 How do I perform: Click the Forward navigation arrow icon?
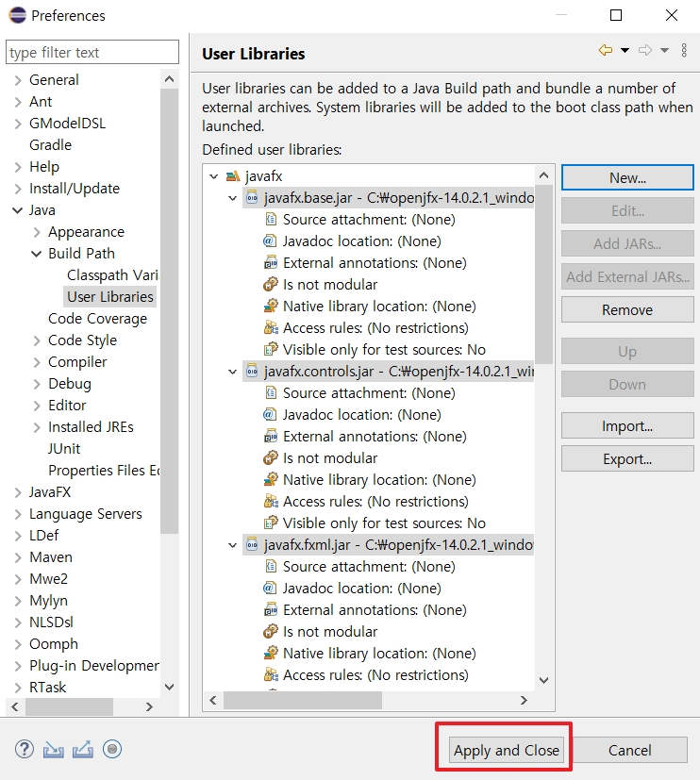645,50
